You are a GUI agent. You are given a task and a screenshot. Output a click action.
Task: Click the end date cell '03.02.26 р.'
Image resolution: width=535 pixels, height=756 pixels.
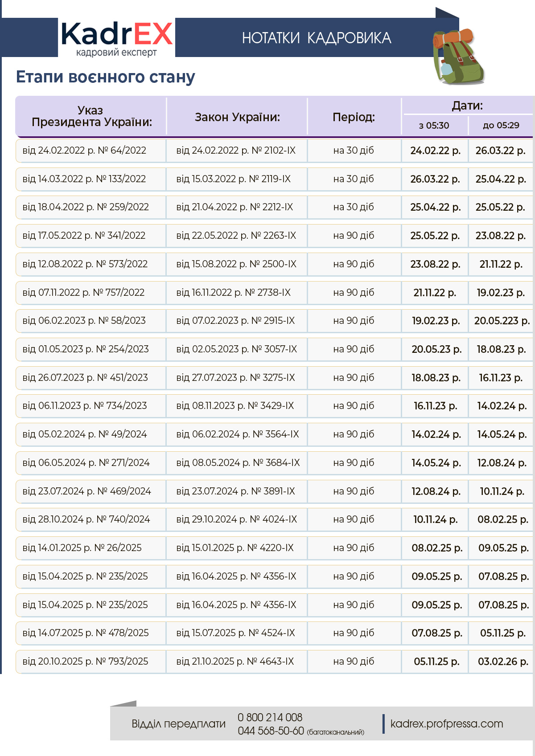pos(503,662)
